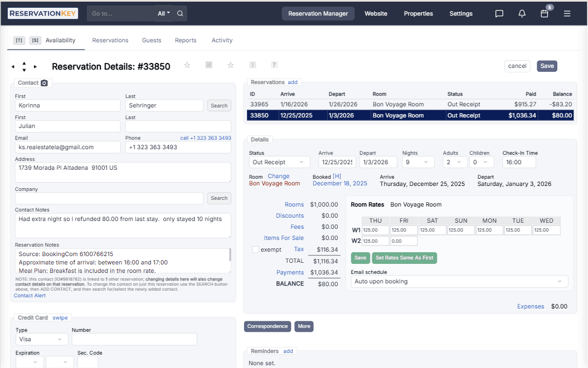Open the Status dropdown showing Out Receipt

click(279, 161)
